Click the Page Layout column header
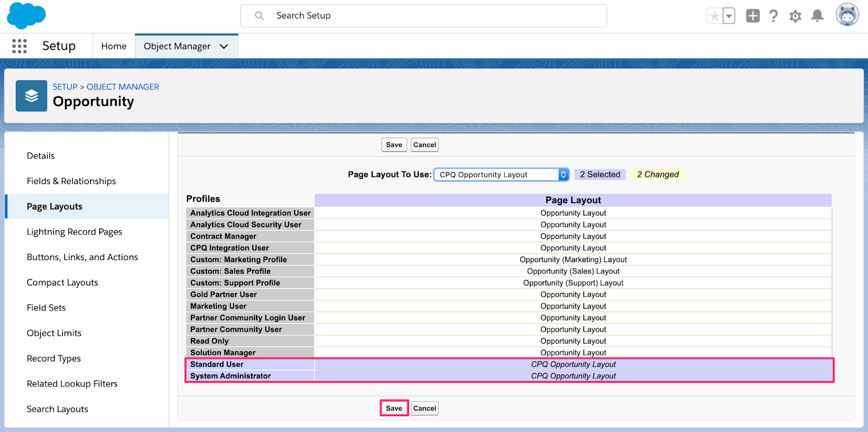 click(x=573, y=200)
